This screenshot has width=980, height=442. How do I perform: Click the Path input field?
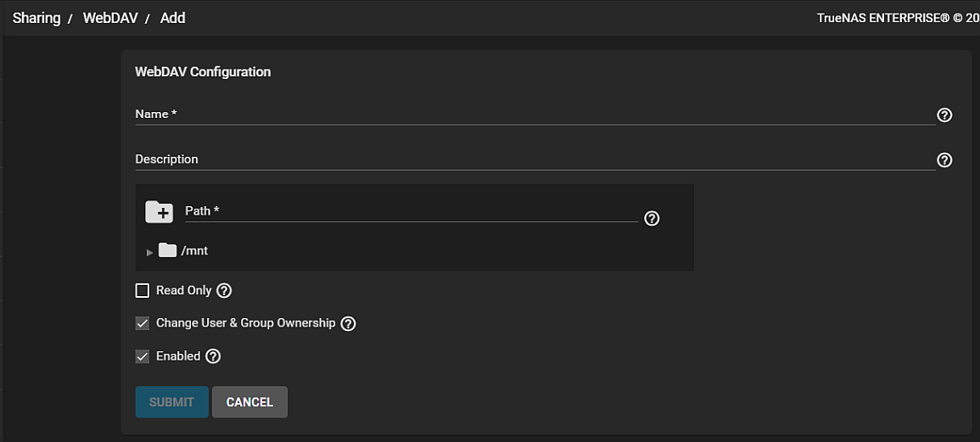(x=411, y=211)
